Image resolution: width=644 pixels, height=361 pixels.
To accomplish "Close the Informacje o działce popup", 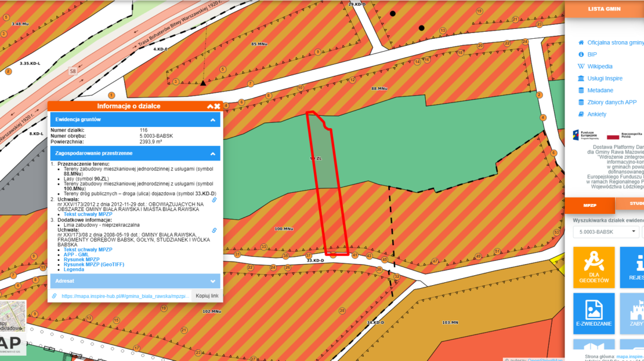I will pyautogui.click(x=217, y=106).
